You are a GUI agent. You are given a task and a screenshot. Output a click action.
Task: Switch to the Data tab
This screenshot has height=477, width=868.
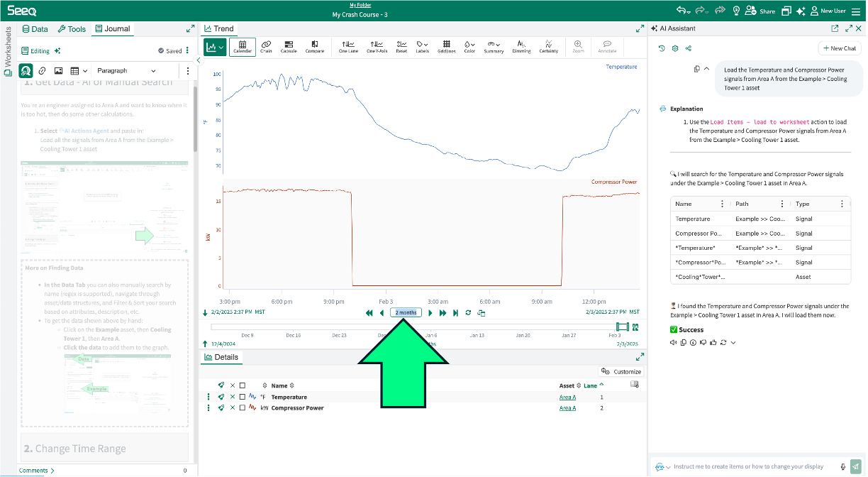pos(35,29)
